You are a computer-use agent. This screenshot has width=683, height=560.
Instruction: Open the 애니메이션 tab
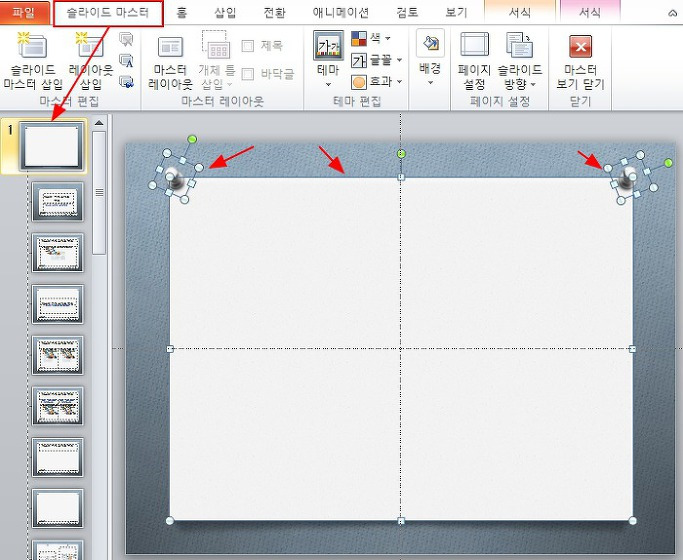tap(341, 13)
